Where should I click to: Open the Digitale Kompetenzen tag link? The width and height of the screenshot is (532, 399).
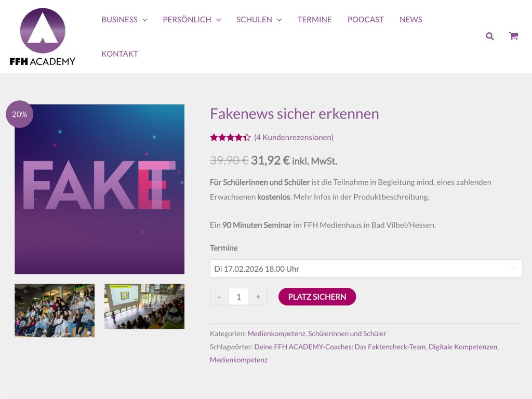[462, 346]
